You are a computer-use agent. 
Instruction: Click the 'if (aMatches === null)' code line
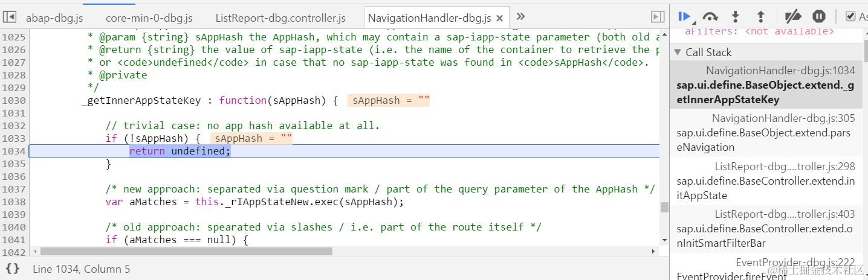click(x=177, y=240)
